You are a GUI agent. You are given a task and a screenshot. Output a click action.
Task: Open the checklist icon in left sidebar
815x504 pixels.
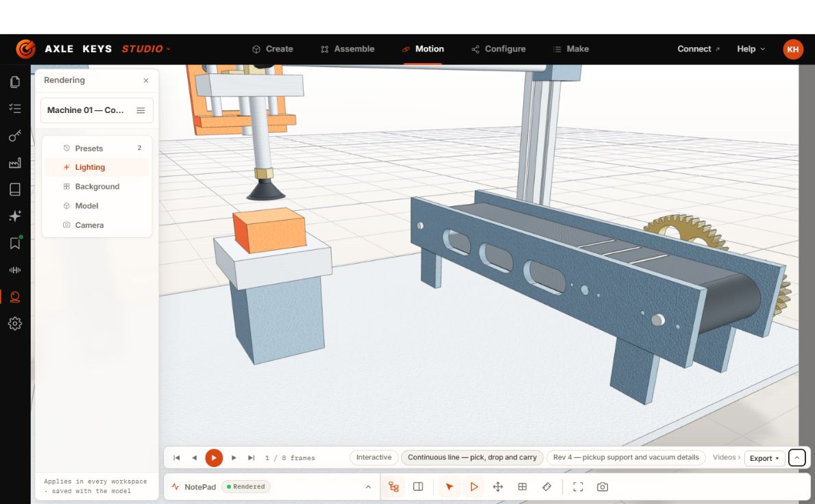[x=15, y=108]
